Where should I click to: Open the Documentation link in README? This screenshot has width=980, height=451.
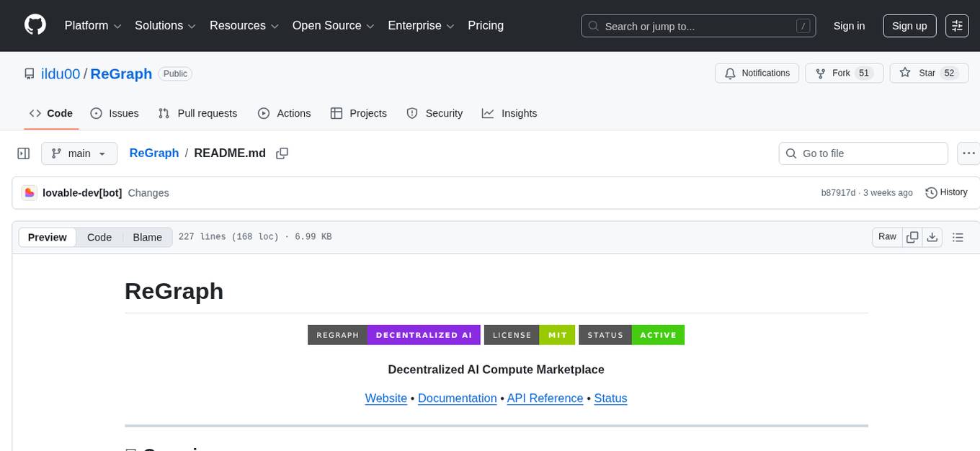(x=457, y=398)
